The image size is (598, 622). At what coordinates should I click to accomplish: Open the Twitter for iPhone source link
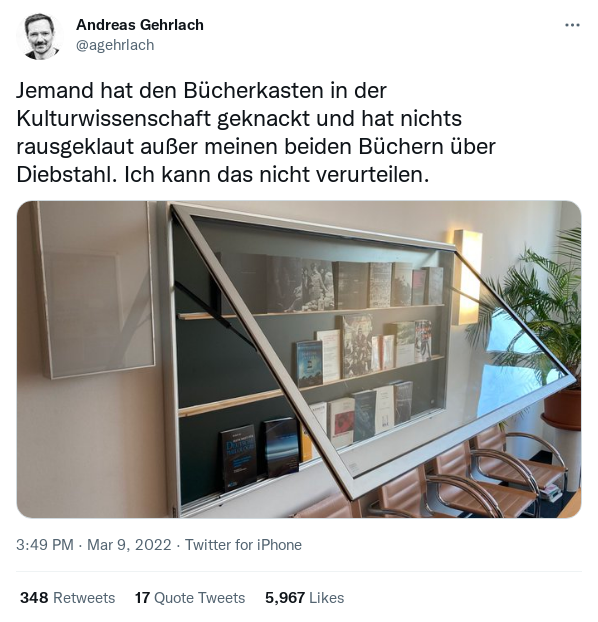click(x=243, y=545)
